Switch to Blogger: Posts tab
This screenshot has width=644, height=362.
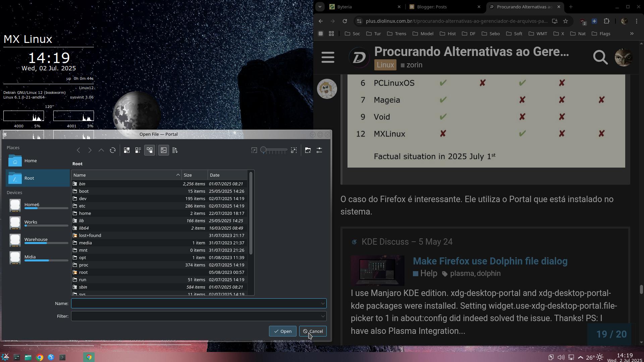[x=444, y=7]
